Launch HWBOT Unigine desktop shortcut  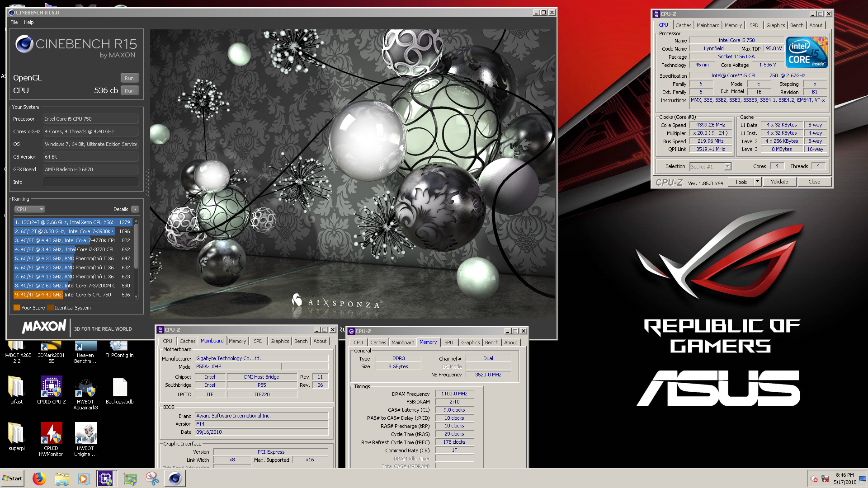[85, 439]
